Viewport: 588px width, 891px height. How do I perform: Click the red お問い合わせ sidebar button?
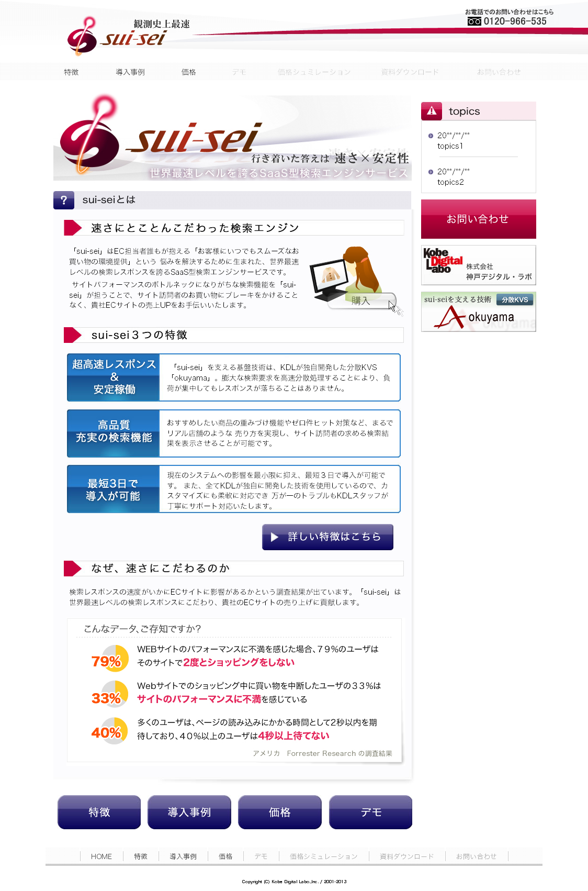[x=479, y=219]
